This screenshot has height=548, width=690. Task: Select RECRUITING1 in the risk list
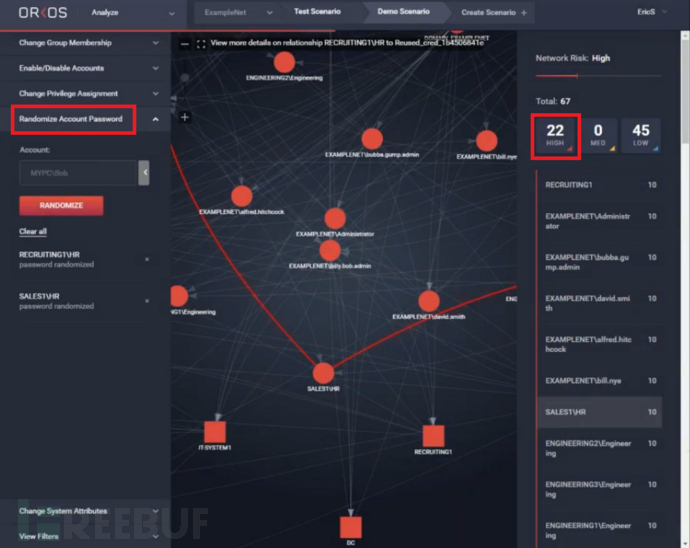[600, 185]
